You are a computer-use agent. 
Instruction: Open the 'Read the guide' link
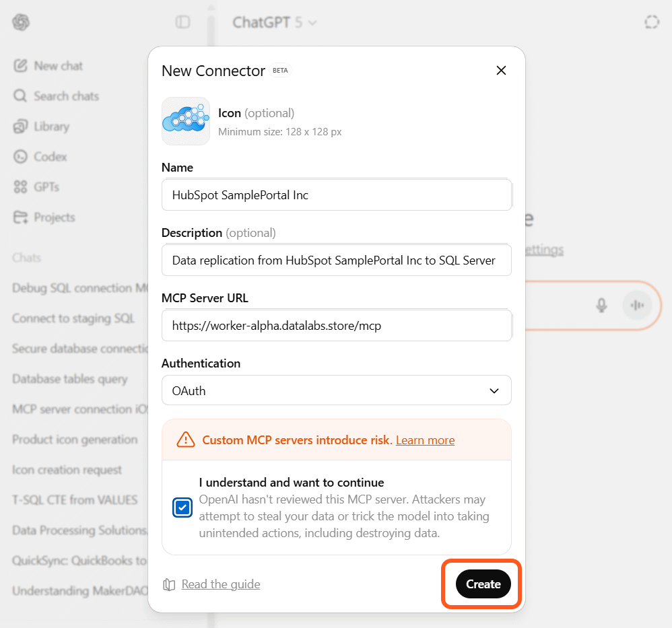coord(220,584)
